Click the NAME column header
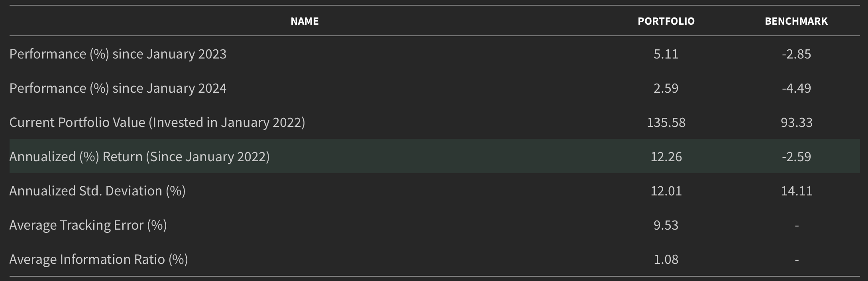 pyautogui.click(x=304, y=21)
